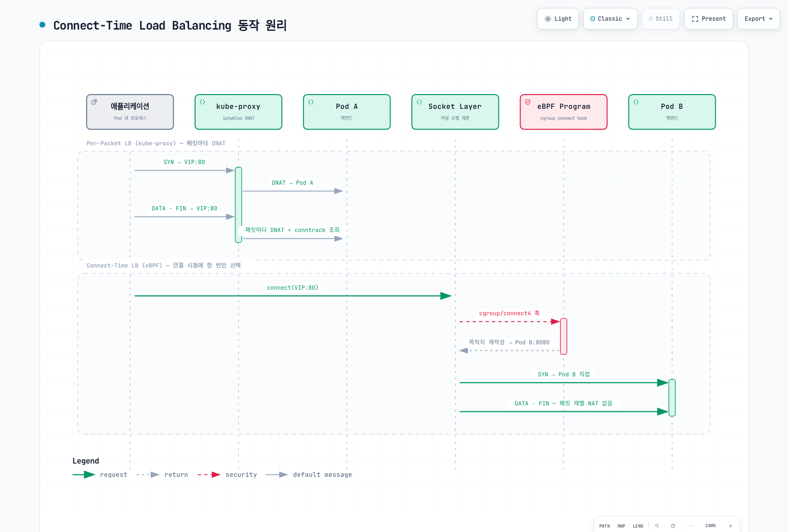Switch to MAP view mode
This screenshot has height=532, width=788.
pyautogui.click(x=622, y=526)
